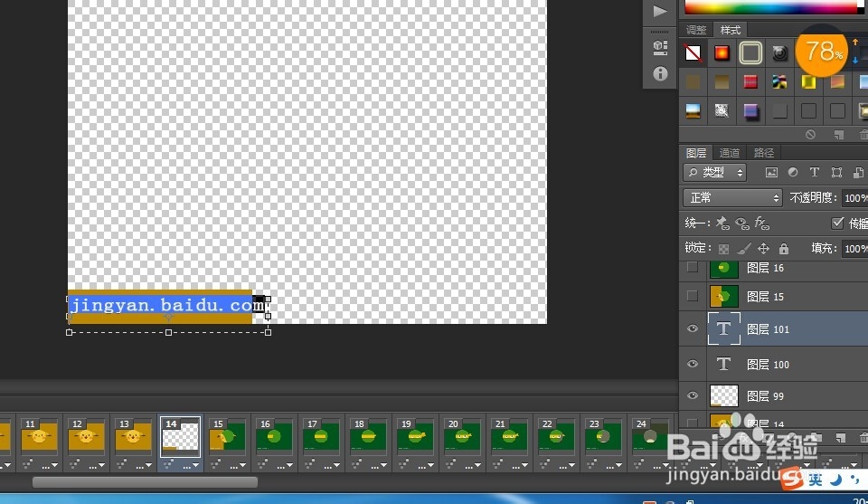Click the 图层 101 text thumbnail
The height and width of the screenshot is (504, 868).
pos(723,329)
